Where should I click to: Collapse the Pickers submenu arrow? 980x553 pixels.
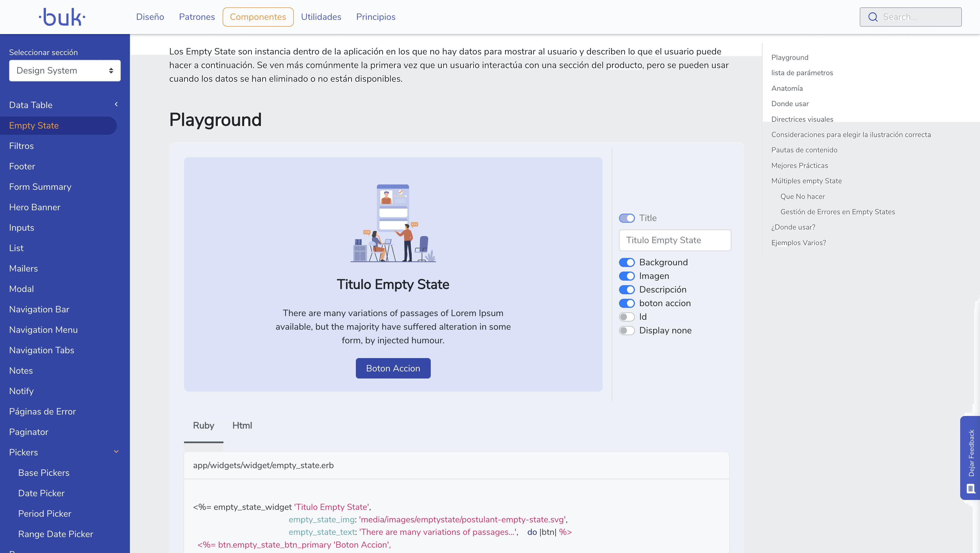[116, 452]
